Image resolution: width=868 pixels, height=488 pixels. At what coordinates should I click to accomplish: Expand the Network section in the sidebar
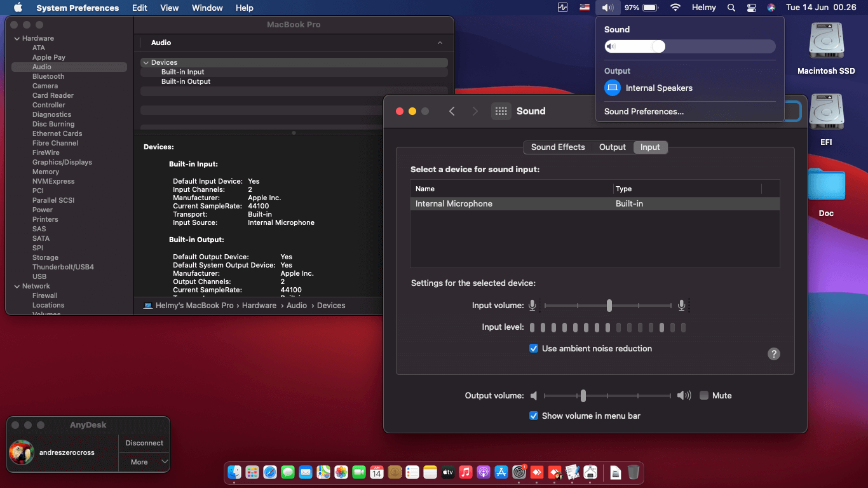16,286
